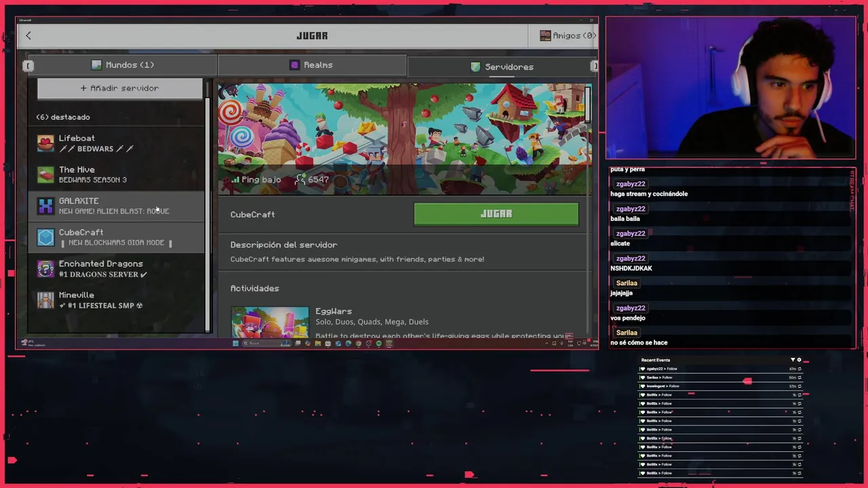Click the 'BEDWARS SEASON 3' subtitle
The width and height of the screenshot is (868, 488).
tap(93, 180)
